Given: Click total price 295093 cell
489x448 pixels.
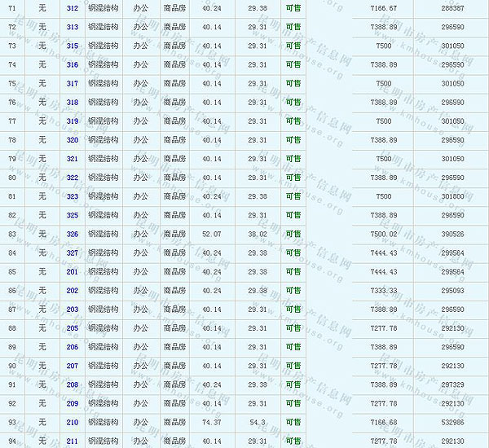Looking at the screenshot, I should tap(452, 290).
